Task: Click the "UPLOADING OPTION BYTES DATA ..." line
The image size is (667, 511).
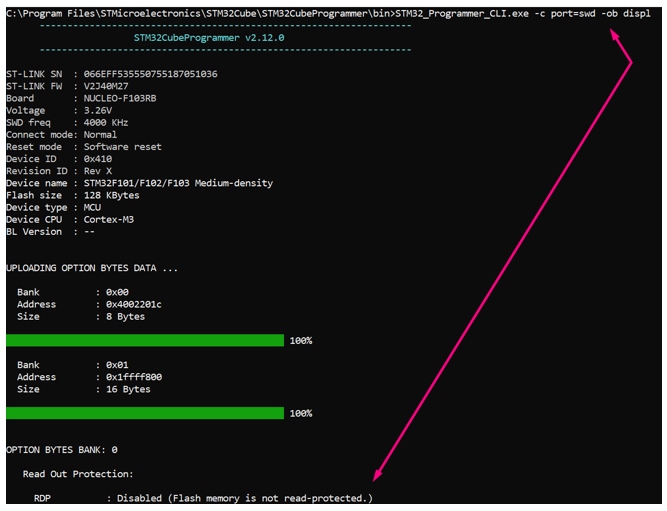Action: coord(92,268)
